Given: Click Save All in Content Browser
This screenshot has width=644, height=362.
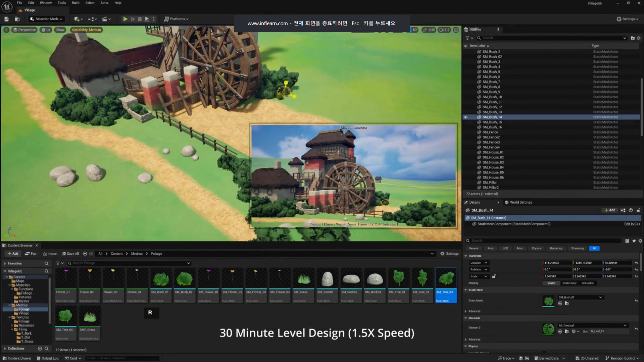Looking at the screenshot, I should (x=70, y=254).
